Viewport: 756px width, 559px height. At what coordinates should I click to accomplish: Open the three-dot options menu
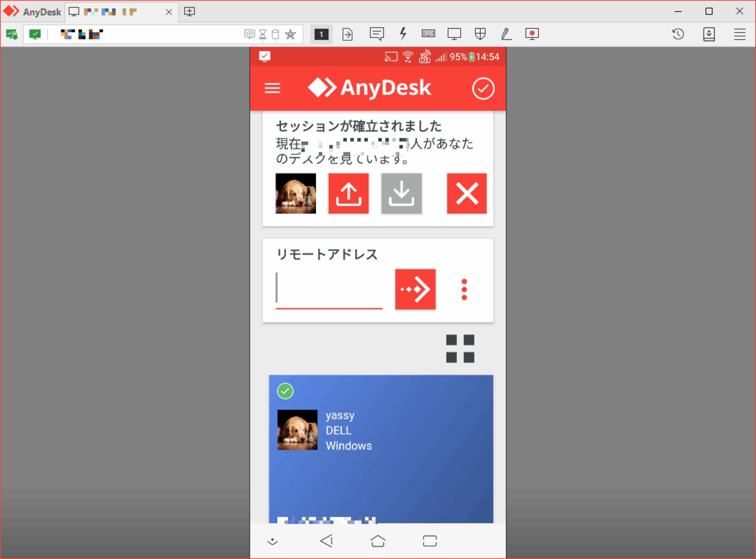[x=464, y=290]
